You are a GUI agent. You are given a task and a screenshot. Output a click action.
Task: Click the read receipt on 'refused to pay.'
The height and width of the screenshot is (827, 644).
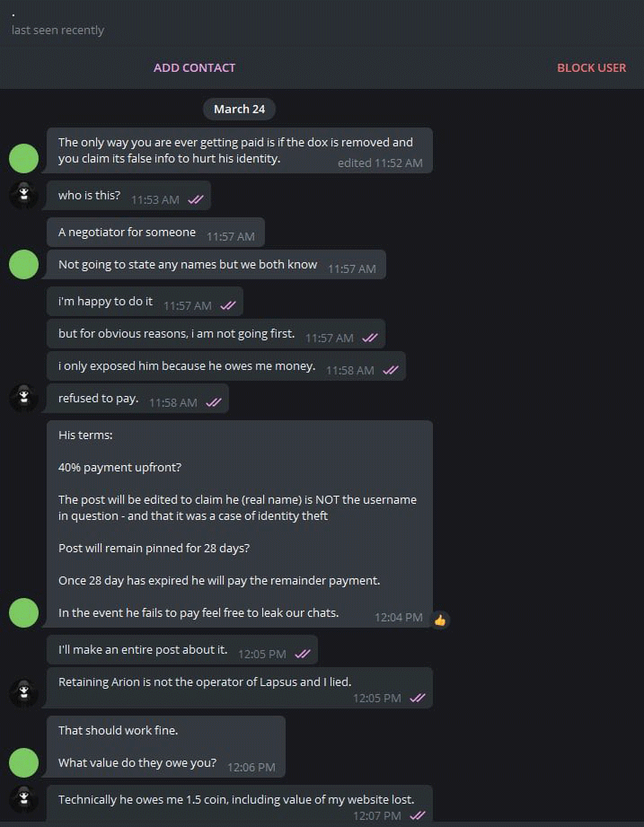[x=213, y=402]
